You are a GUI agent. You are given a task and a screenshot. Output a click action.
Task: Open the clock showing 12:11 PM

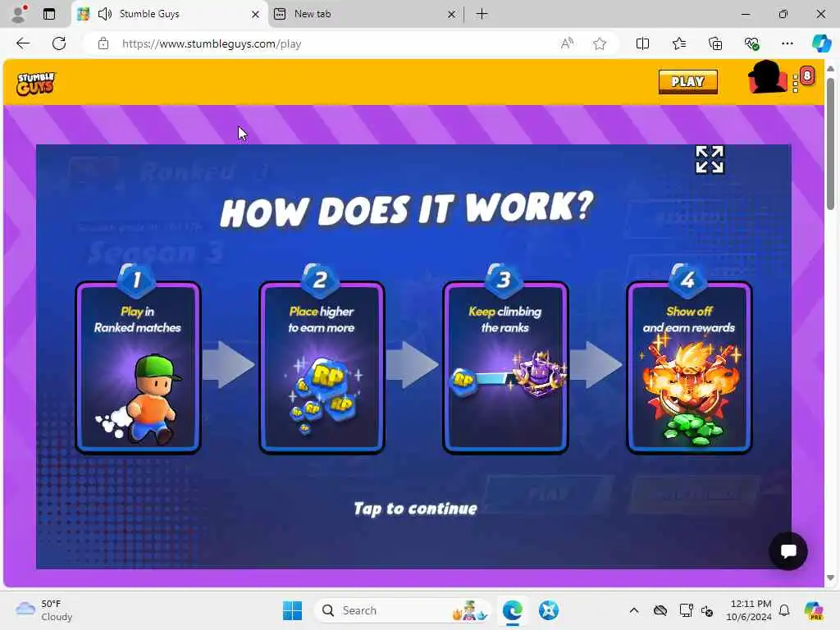point(749,610)
